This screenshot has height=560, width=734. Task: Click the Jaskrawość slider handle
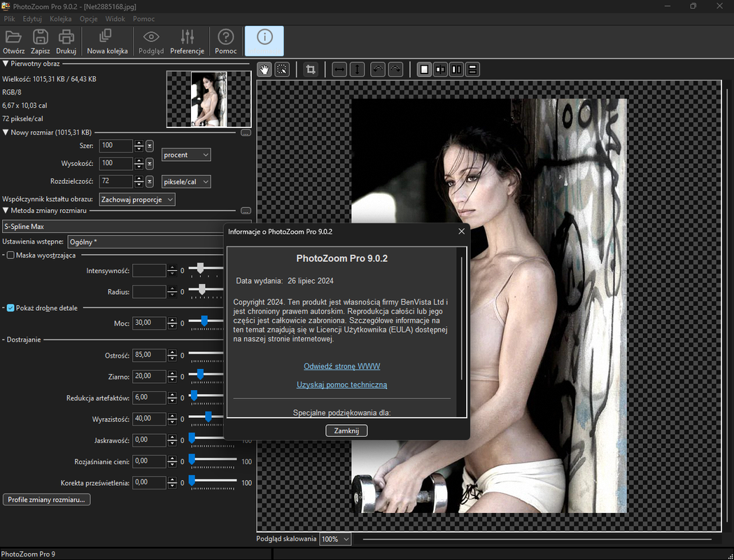[192, 437]
